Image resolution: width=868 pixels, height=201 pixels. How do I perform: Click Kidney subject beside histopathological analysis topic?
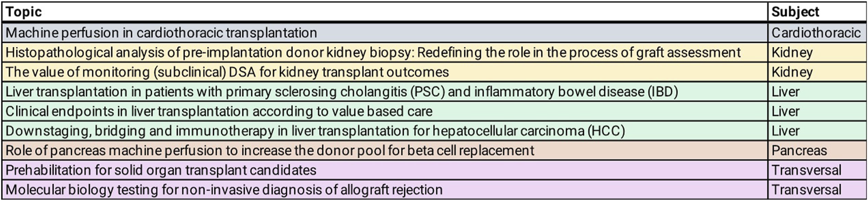[817, 53]
